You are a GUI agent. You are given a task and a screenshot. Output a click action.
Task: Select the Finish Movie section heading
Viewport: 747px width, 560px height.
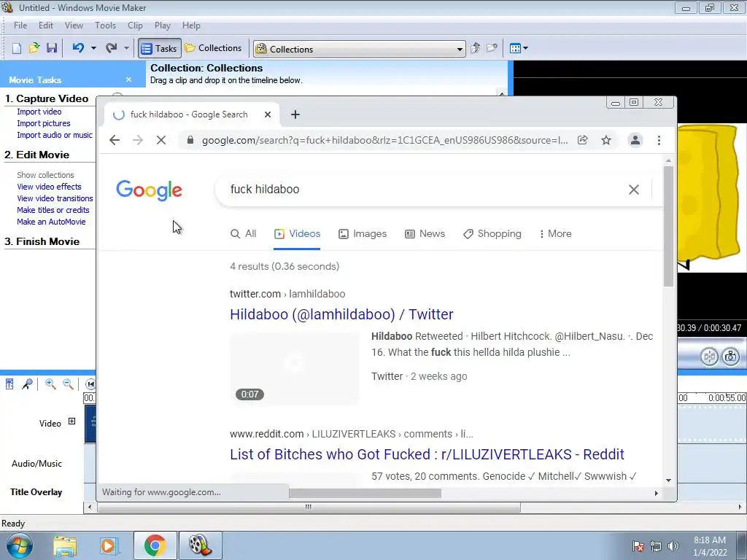click(42, 241)
